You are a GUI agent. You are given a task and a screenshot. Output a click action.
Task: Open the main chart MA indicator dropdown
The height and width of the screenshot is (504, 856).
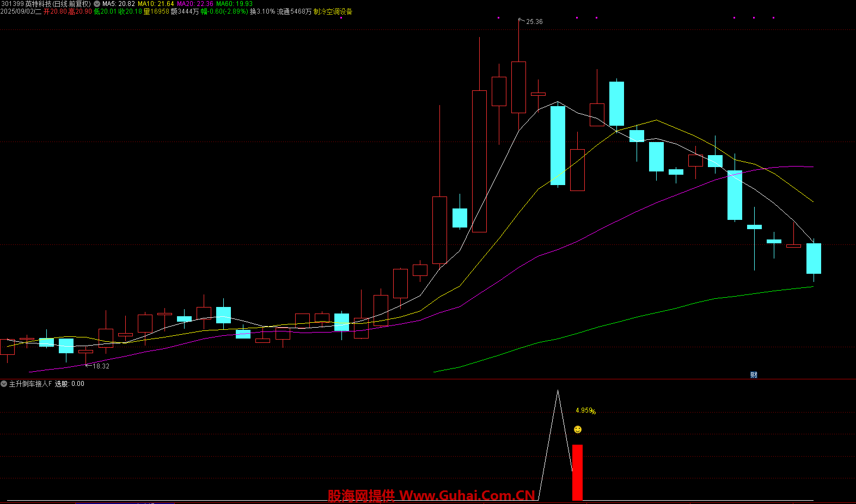pos(97,4)
